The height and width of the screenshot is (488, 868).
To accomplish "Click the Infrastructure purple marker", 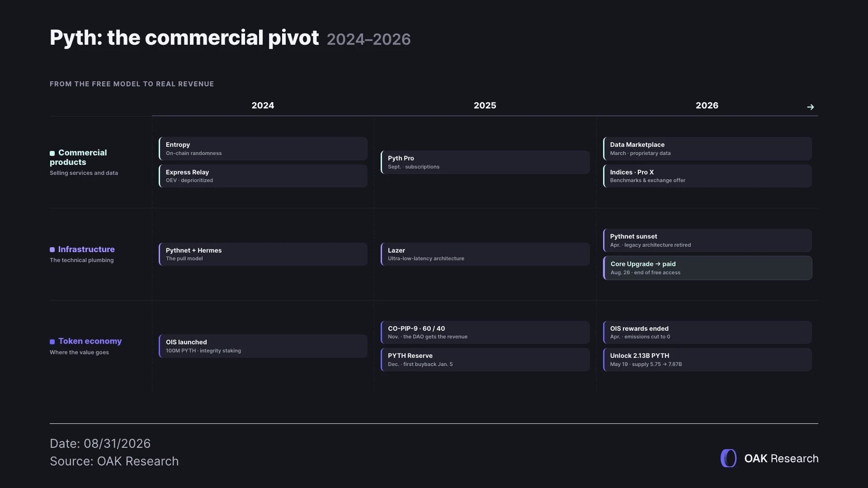I will [52, 250].
